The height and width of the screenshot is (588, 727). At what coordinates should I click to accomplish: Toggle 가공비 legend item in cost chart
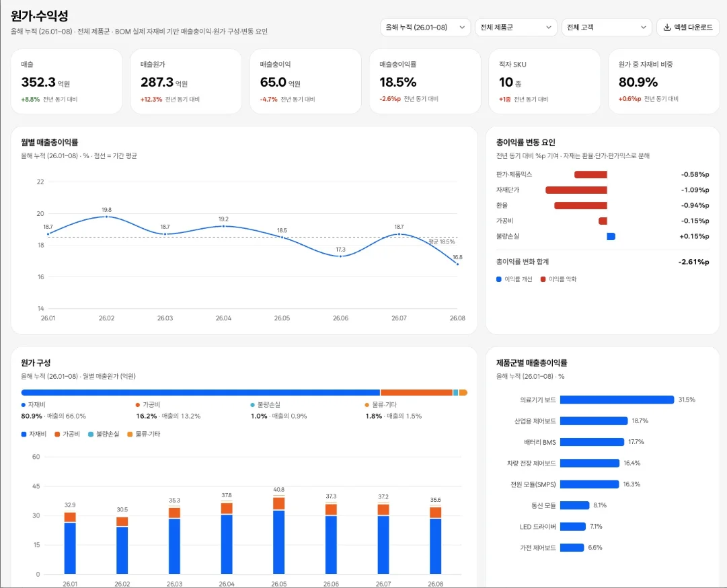pyautogui.click(x=67, y=434)
